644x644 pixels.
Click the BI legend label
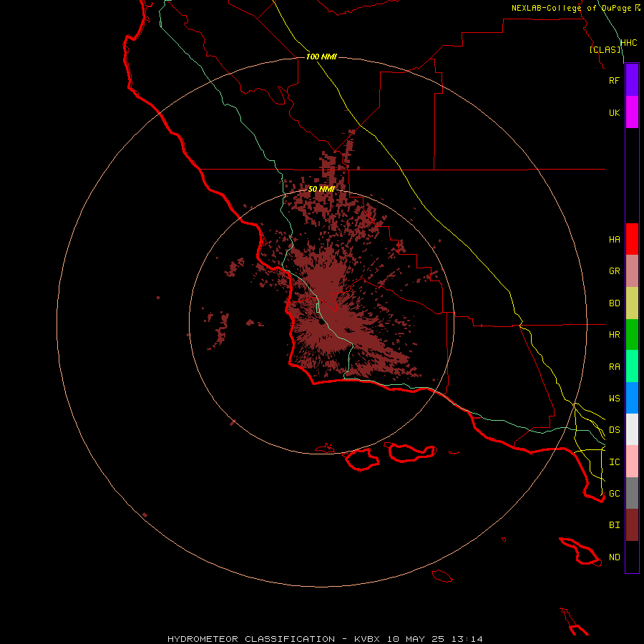(614, 525)
